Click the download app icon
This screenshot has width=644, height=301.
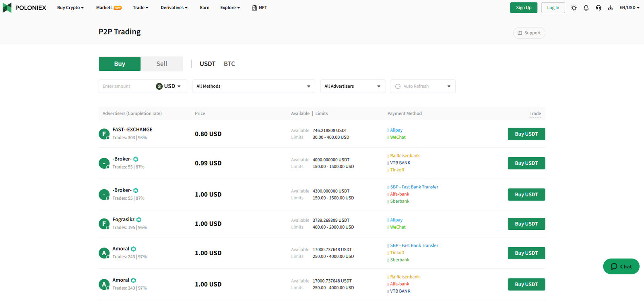click(611, 8)
